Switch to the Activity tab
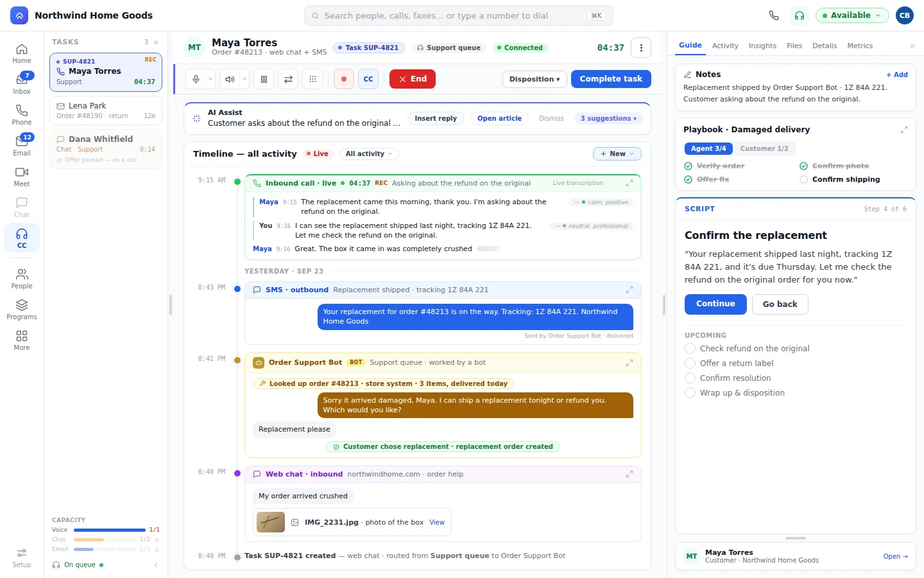Image resolution: width=924 pixels, height=578 pixels. coord(725,46)
